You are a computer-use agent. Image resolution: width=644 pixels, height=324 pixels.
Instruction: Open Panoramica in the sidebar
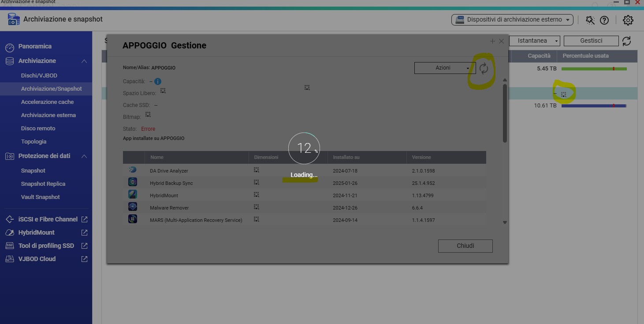[35, 46]
